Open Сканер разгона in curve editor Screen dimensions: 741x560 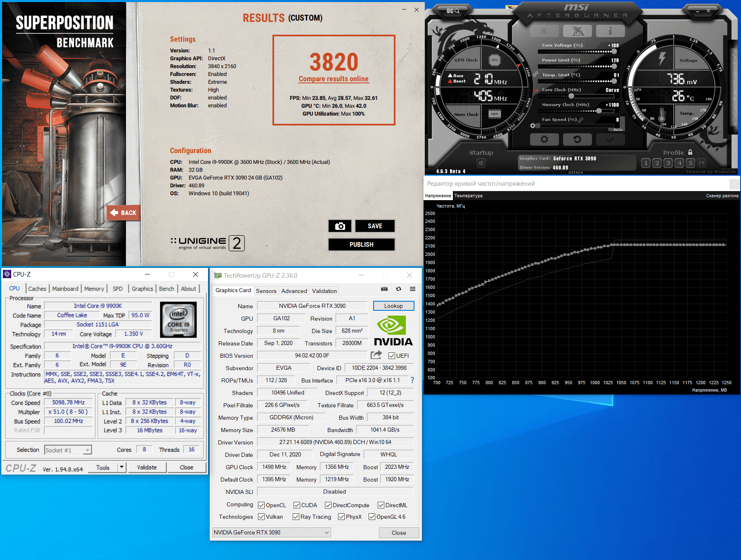722,196
